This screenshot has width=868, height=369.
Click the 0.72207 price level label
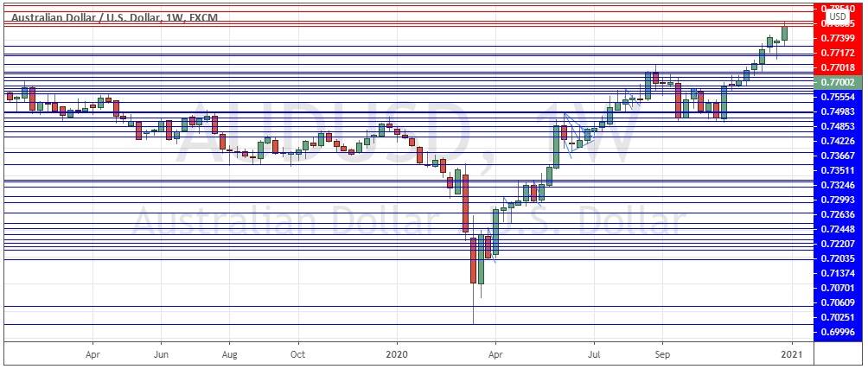click(839, 244)
